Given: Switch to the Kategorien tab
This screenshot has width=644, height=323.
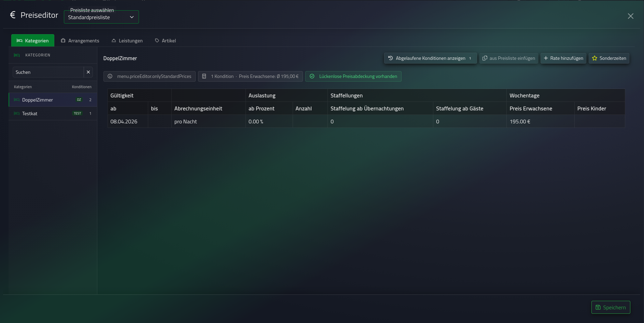Looking at the screenshot, I should point(33,40).
